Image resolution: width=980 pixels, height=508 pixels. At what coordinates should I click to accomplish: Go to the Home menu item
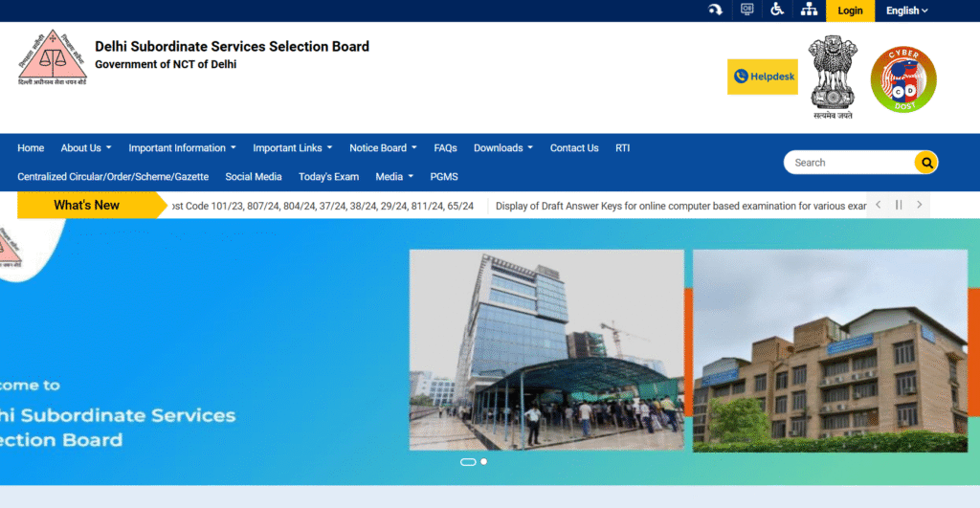31,148
